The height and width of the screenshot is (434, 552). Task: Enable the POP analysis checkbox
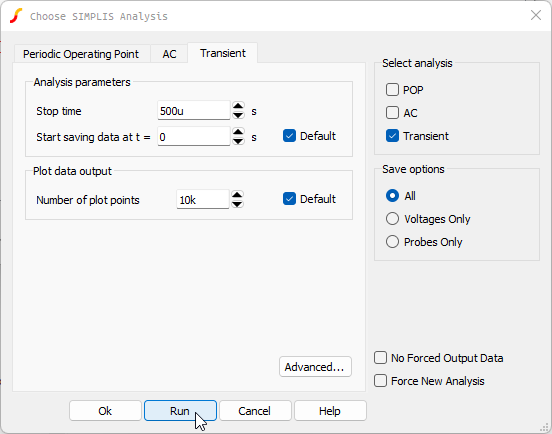pyautogui.click(x=392, y=90)
